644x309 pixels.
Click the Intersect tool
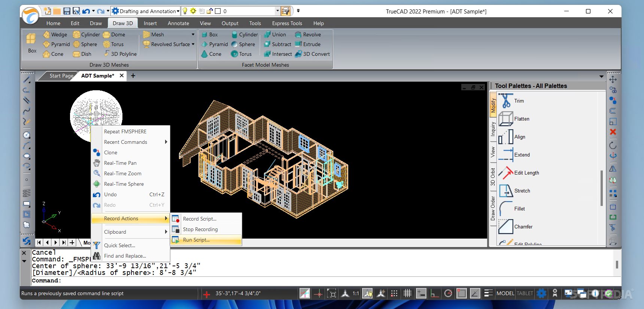coord(278,54)
